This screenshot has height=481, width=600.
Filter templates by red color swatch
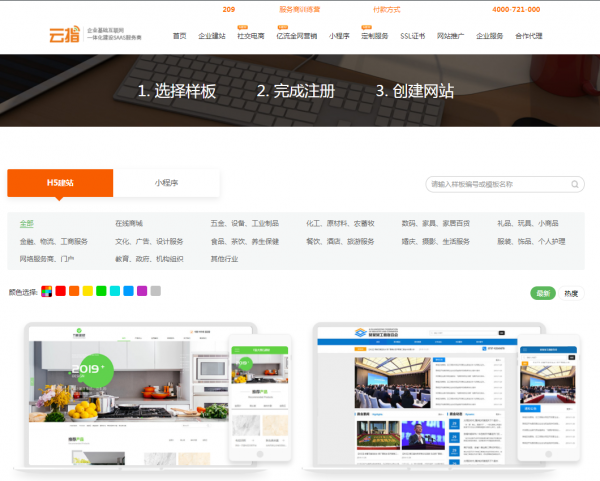coord(60,291)
